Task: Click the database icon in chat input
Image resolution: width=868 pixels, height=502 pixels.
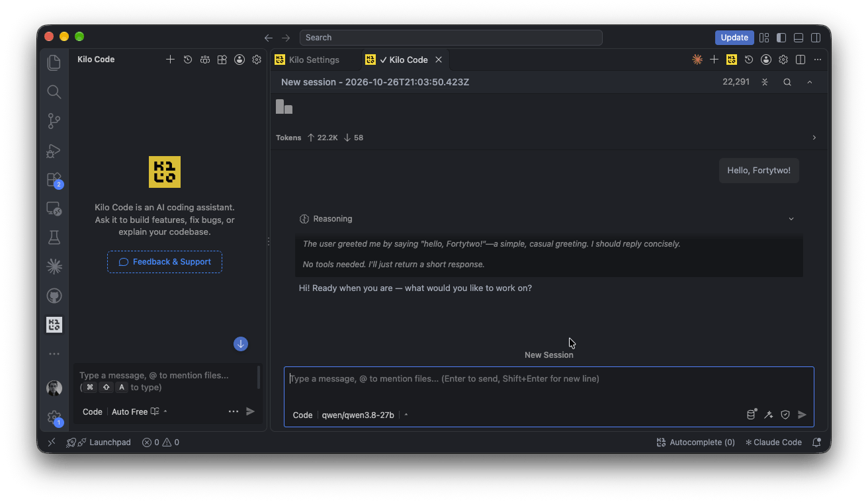Action: point(752,415)
